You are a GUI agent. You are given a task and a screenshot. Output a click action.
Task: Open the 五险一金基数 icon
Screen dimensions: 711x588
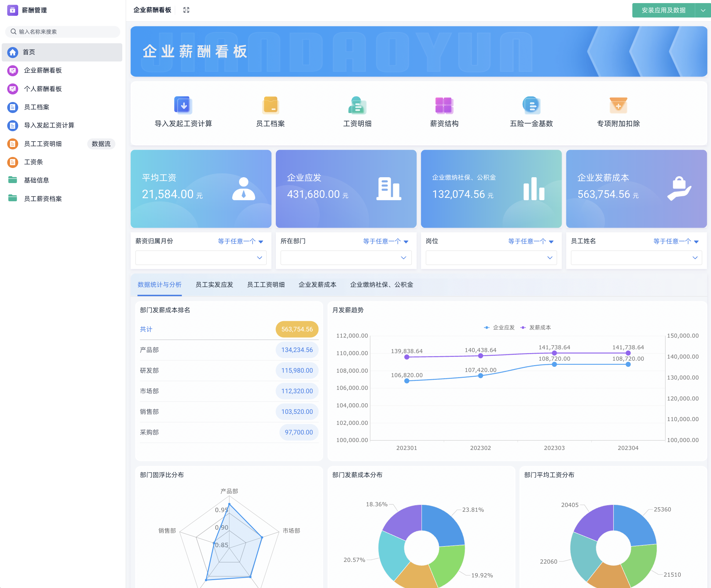(x=531, y=105)
